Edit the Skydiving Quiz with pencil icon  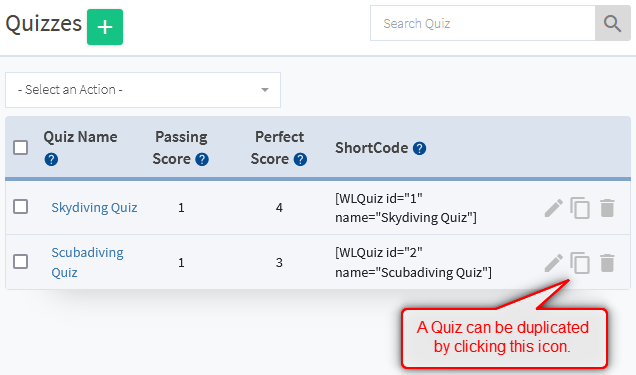(x=553, y=208)
